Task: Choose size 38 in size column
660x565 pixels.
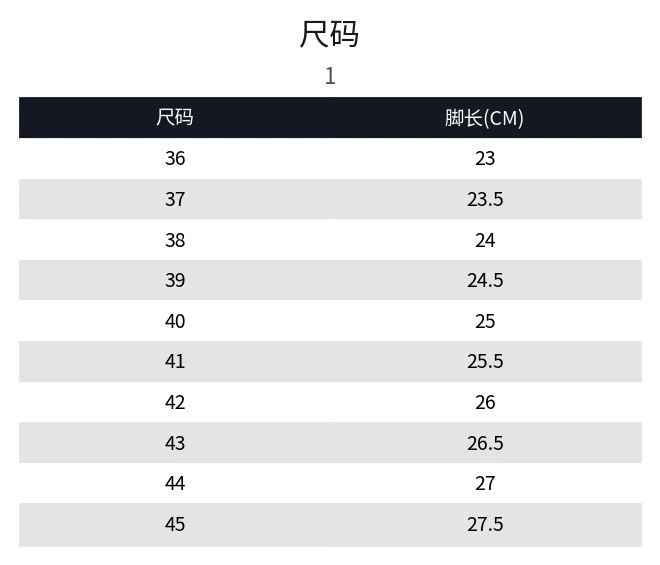Action: (175, 240)
